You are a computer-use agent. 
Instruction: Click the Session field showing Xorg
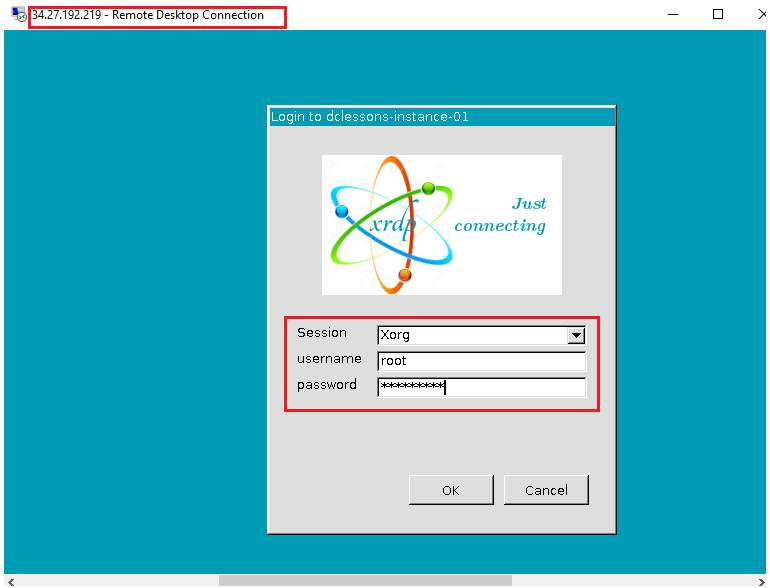[x=481, y=336]
